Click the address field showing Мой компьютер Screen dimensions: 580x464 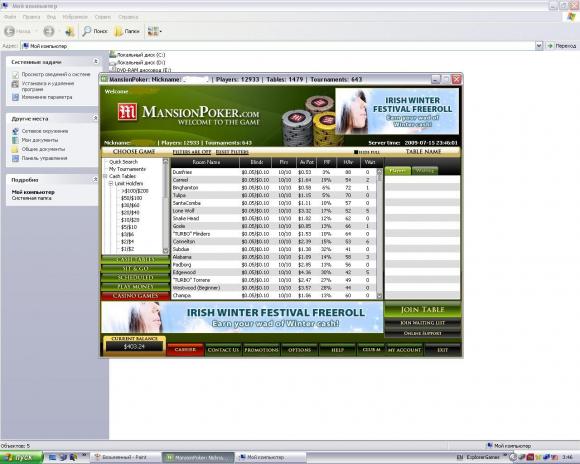(x=277, y=46)
